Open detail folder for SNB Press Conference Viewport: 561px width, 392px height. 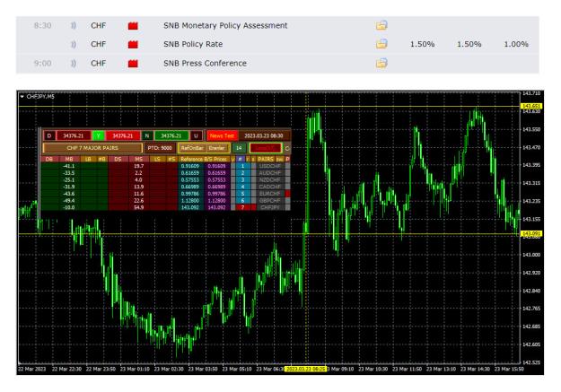click(381, 64)
